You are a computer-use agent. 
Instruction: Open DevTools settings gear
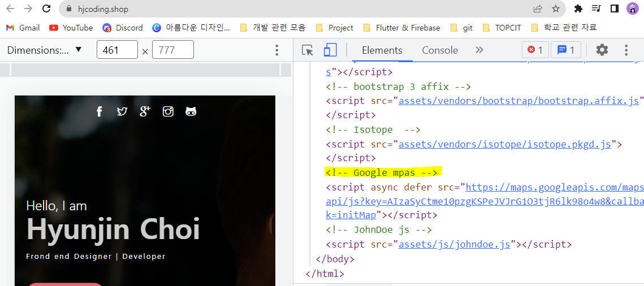pyautogui.click(x=602, y=50)
